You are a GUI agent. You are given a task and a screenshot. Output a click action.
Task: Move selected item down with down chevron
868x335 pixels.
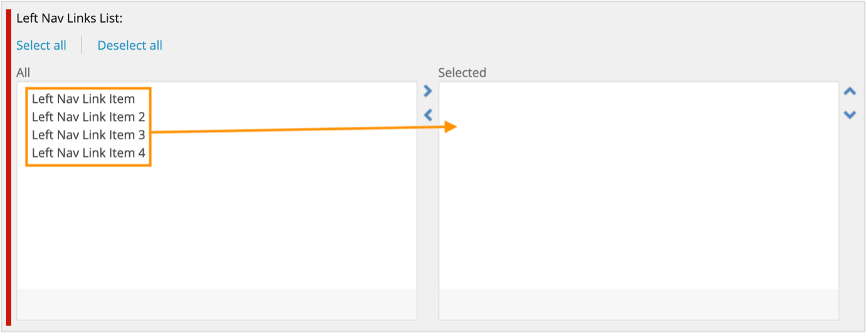pos(850,115)
